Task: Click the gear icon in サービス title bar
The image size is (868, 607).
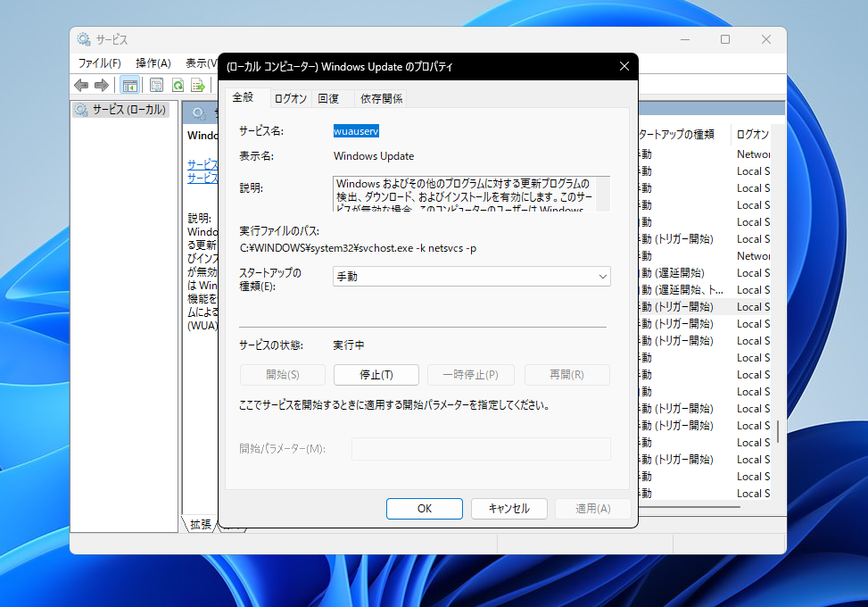Action: [84, 39]
